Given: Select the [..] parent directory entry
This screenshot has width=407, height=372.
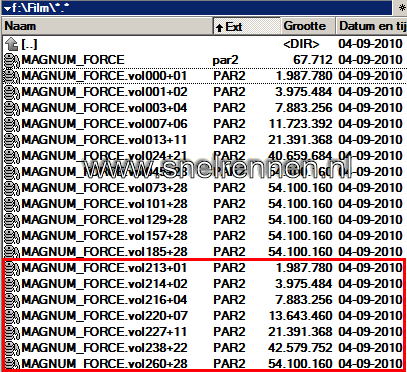Looking at the screenshot, I should pyautogui.click(x=29, y=44).
